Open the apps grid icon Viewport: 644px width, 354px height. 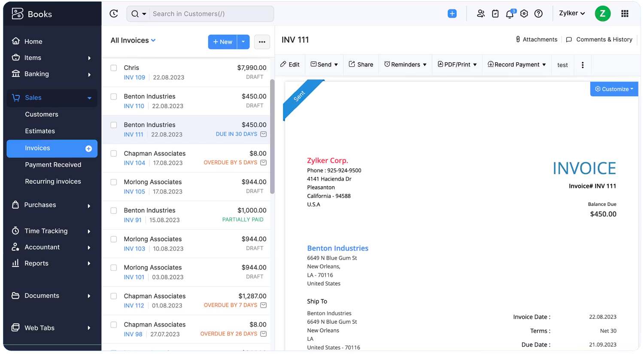click(x=625, y=14)
